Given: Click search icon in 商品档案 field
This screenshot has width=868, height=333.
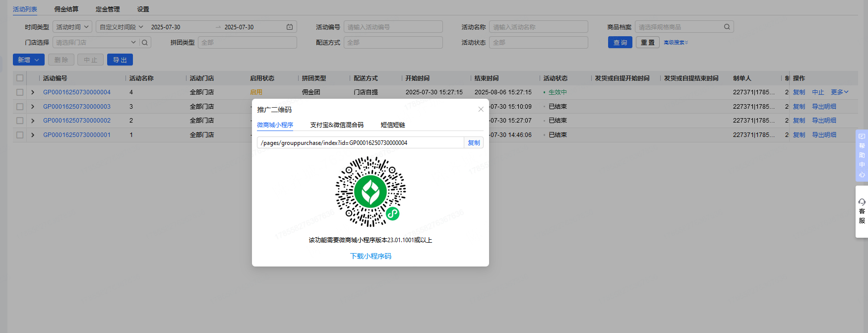Looking at the screenshot, I should [x=727, y=27].
